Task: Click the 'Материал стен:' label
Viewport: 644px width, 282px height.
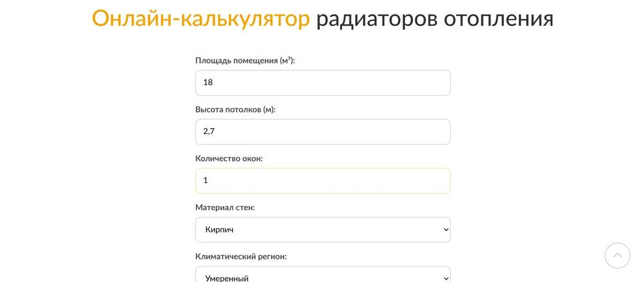Action: tap(225, 207)
